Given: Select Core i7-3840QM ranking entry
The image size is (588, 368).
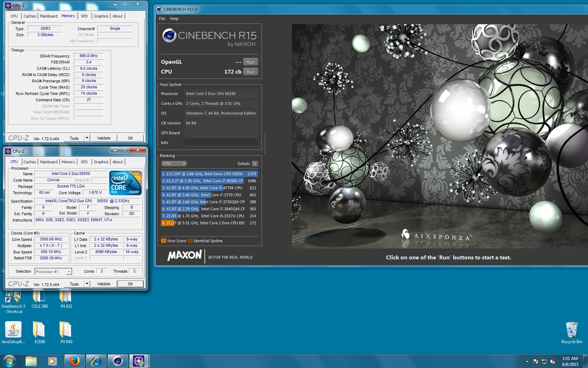Looking at the screenshot, I should tap(209, 209).
